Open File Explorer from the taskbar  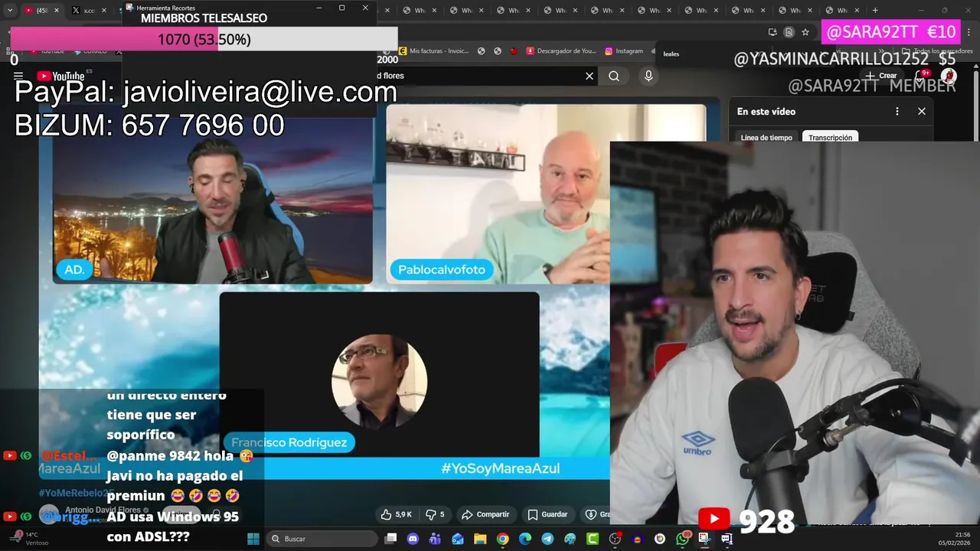(x=480, y=539)
